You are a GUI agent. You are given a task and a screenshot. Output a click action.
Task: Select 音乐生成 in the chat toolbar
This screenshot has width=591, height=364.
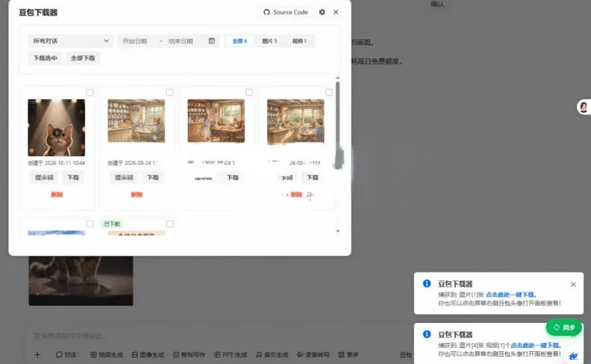click(272, 355)
